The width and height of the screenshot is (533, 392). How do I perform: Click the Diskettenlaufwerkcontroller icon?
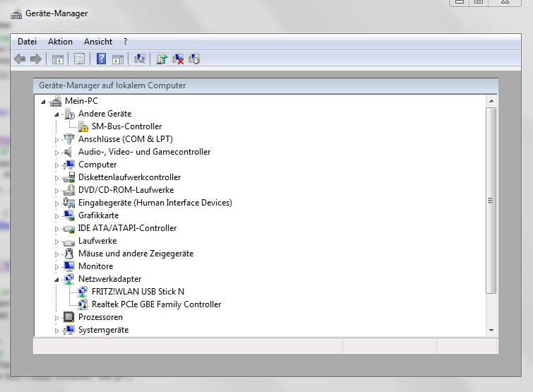69,177
